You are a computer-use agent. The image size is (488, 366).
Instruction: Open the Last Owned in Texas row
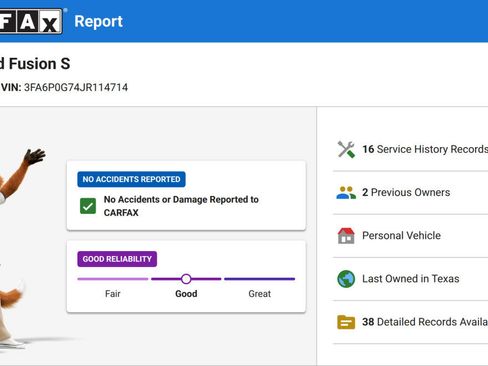[411, 279]
